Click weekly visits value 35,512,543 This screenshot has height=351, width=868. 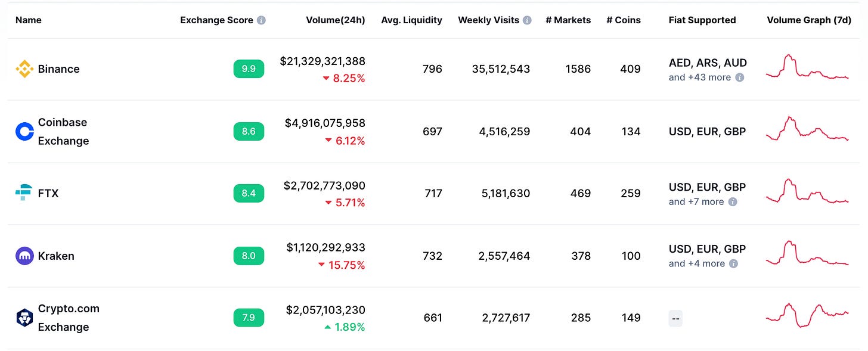pyautogui.click(x=501, y=69)
